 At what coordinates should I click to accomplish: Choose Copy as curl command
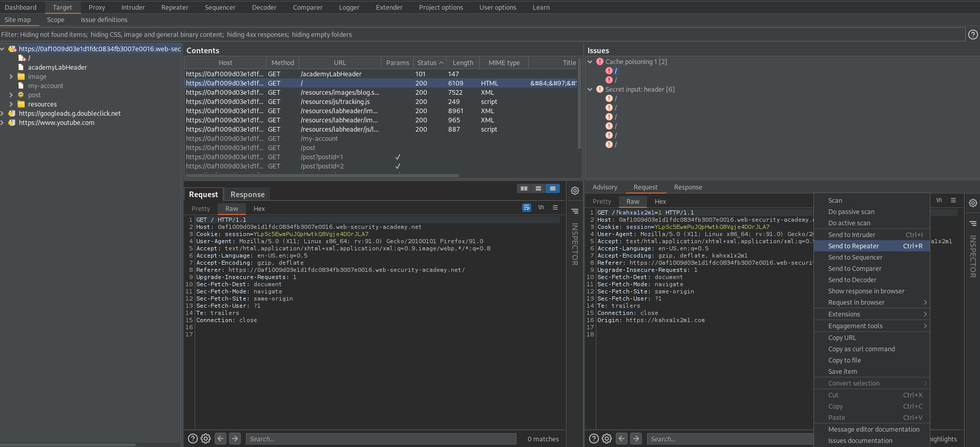[x=872, y=349]
